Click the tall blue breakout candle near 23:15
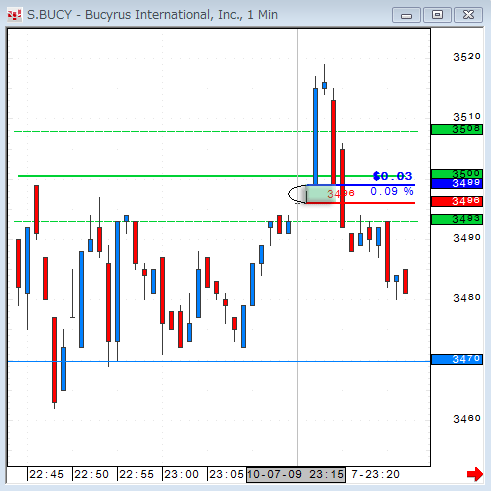 [315, 137]
